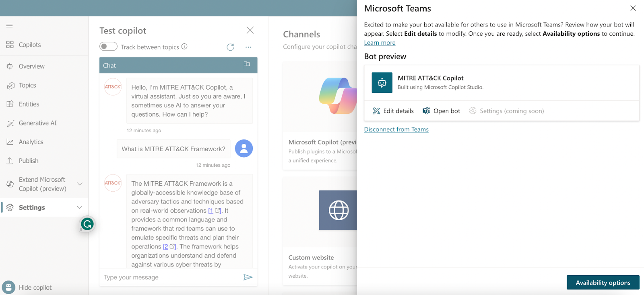The image size is (644, 295).
Task: Click the flag icon in Chat header
Action: 247,65
